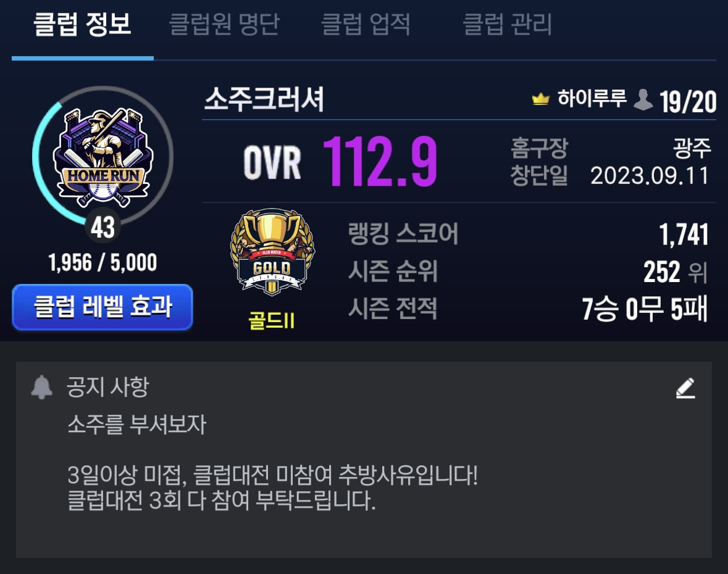The height and width of the screenshot is (574, 728).
Task: Click the 252 위 season rank value
Action: (676, 272)
